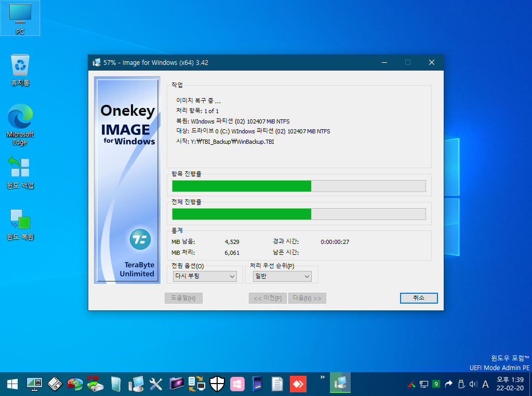This screenshot has width=532, height=396.
Task: Open the 전원 옵션 dropdown set to 다시 부팅
Action: pyautogui.click(x=205, y=276)
